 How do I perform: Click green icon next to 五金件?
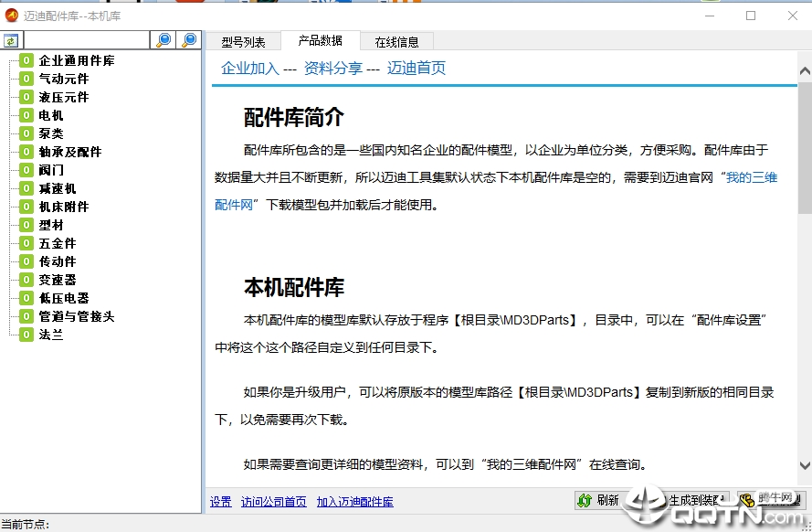[26, 243]
